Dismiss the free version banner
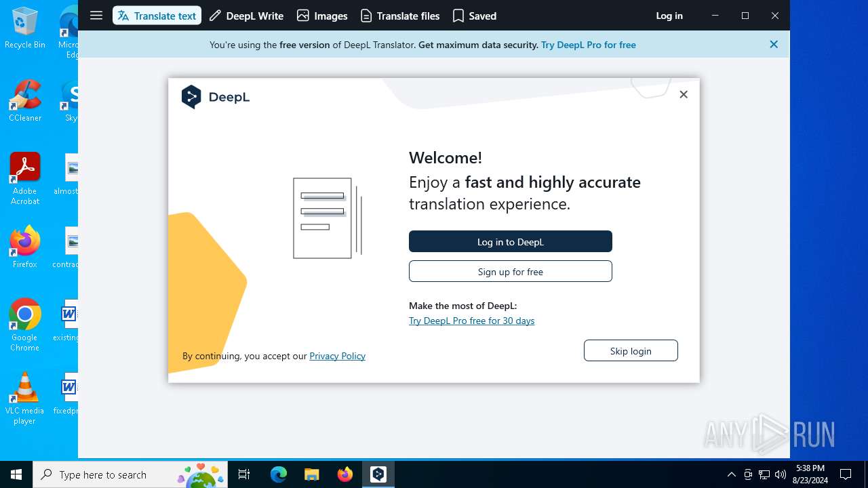 click(774, 44)
